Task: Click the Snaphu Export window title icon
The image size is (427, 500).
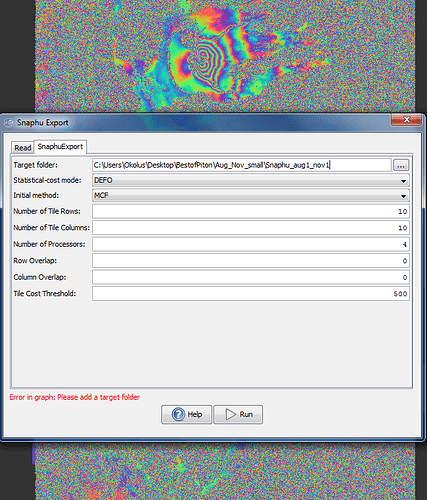Action: (x=9, y=123)
